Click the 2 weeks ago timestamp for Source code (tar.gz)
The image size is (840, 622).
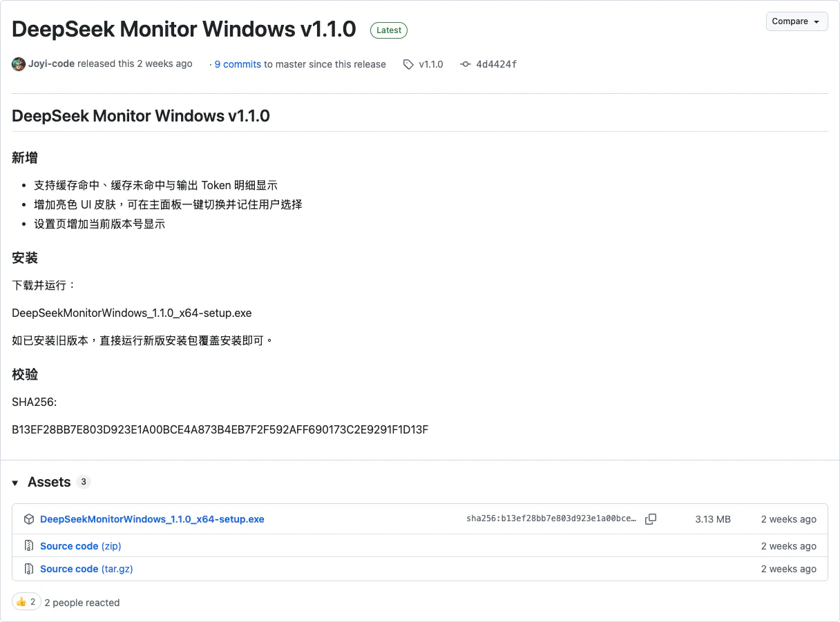pos(789,569)
